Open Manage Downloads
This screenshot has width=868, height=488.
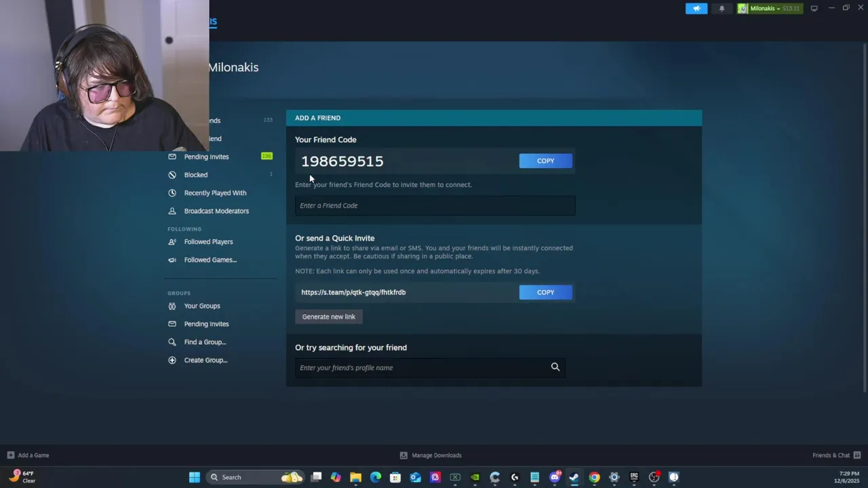[x=431, y=455]
